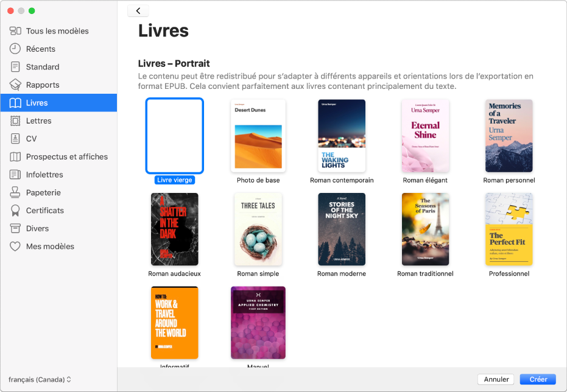
Task: Select the Lettres category label
Action: [x=39, y=121]
